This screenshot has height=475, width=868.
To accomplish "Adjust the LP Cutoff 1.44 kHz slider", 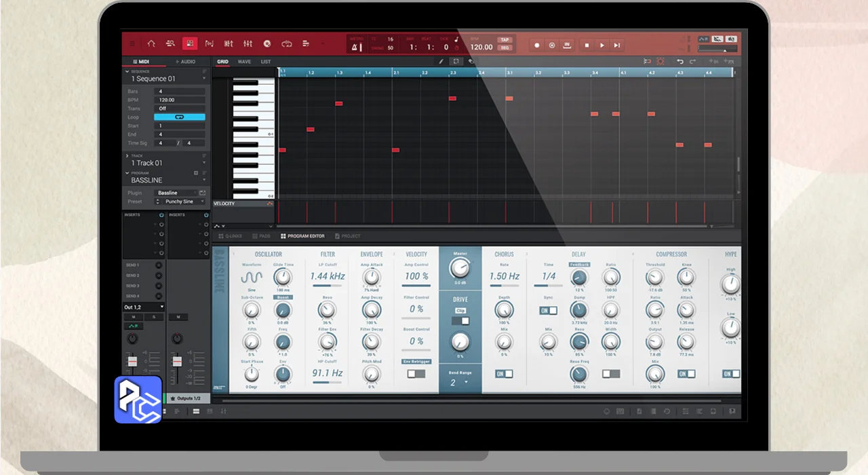I will [x=328, y=286].
